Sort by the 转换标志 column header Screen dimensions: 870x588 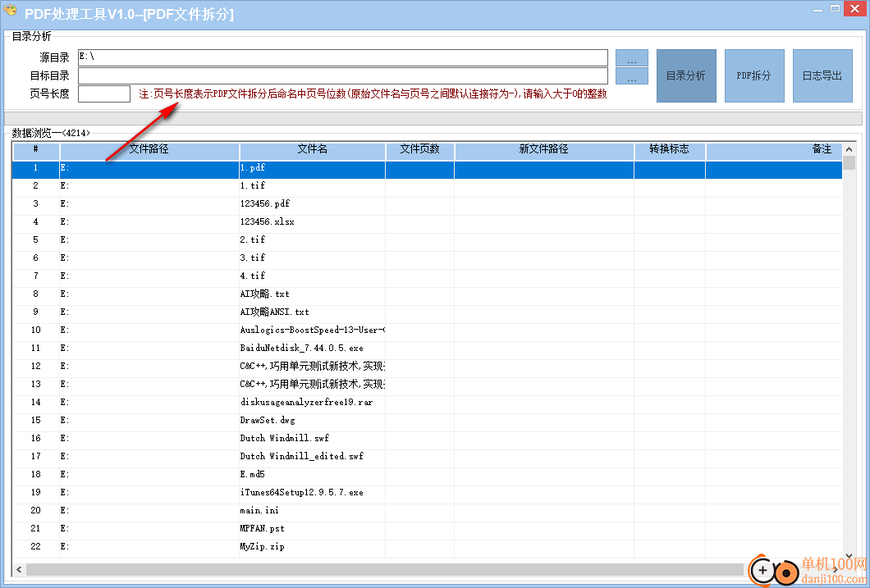coord(670,149)
